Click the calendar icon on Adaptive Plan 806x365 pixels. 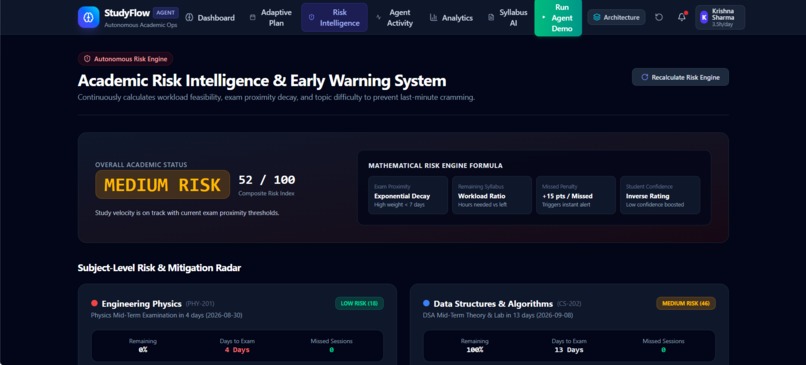coord(252,17)
